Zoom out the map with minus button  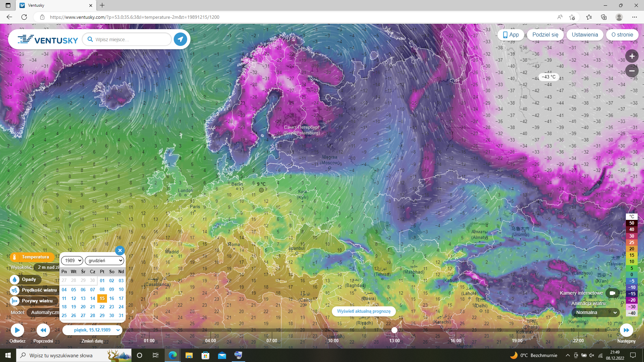(x=632, y=71)
